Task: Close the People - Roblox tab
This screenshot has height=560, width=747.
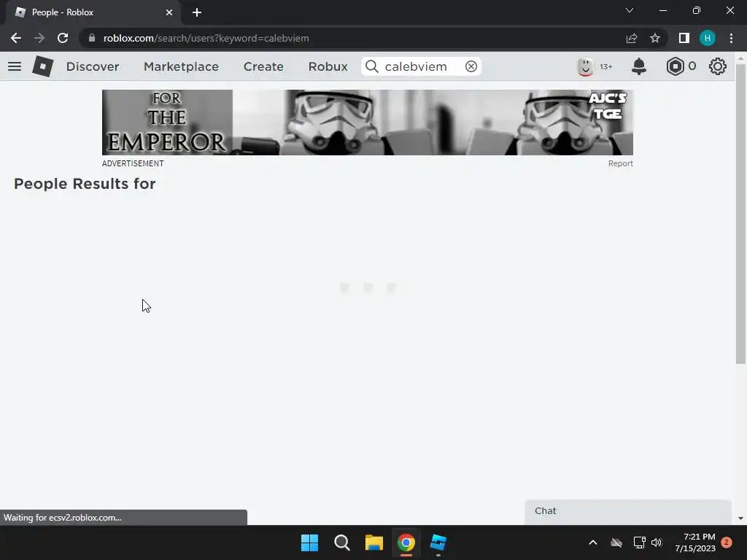Action: pos(169,12)
